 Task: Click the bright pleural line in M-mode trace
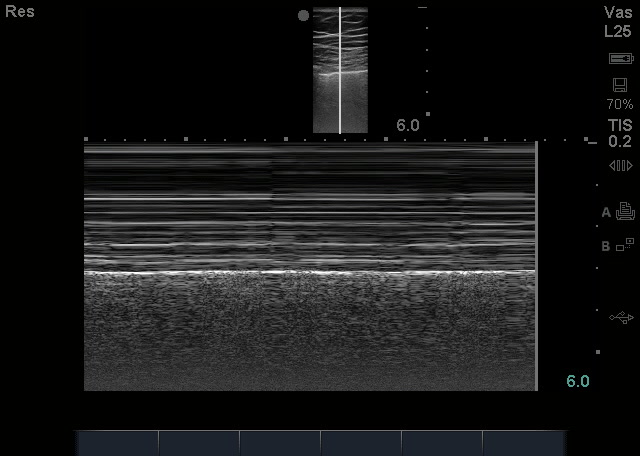(x=310, y=272)
